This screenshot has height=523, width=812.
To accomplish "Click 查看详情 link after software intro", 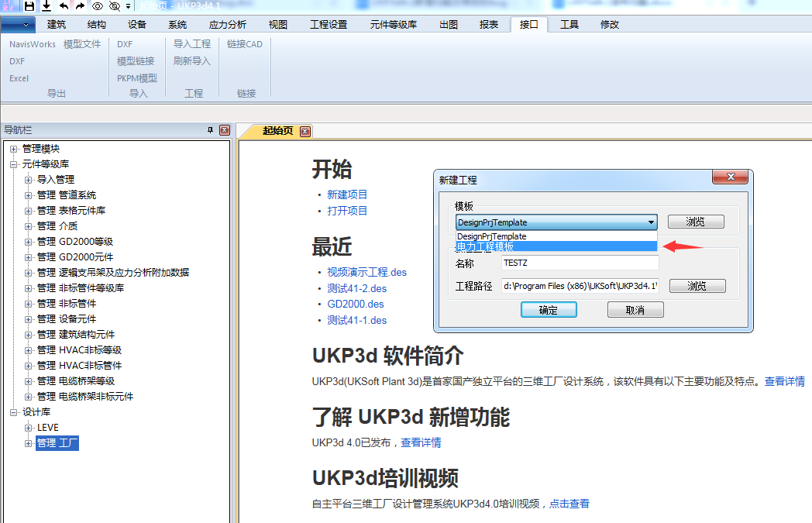I will click(x=785, y=382).
